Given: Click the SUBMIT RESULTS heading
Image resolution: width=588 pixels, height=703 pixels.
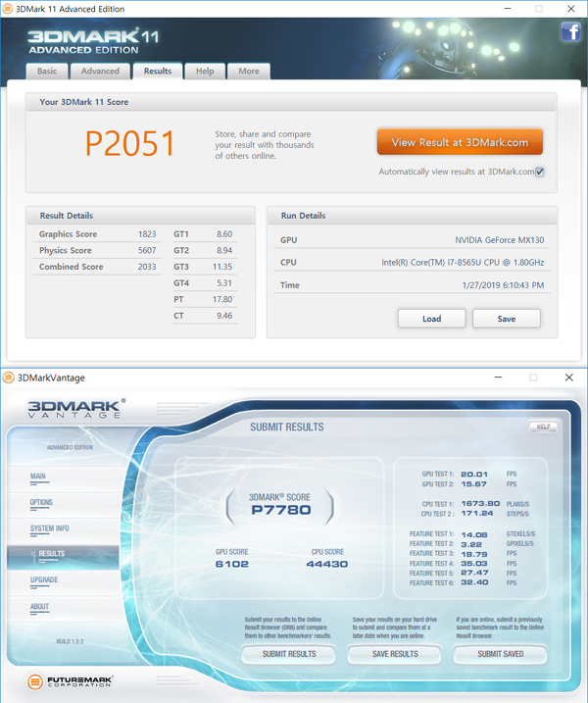Looking at the screenshot, I should pyautogui.click(x=287, y=427).
